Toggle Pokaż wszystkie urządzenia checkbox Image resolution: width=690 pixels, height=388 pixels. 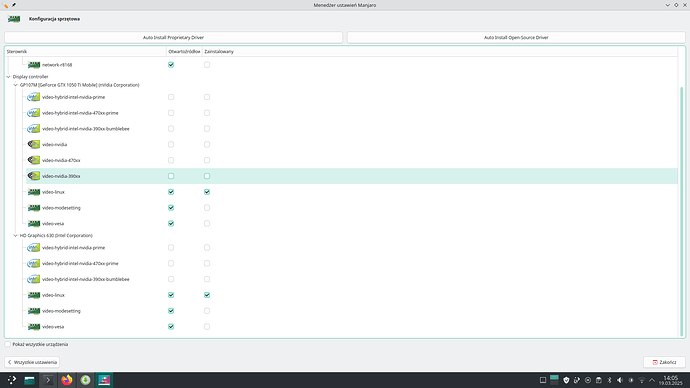[7, 344]
